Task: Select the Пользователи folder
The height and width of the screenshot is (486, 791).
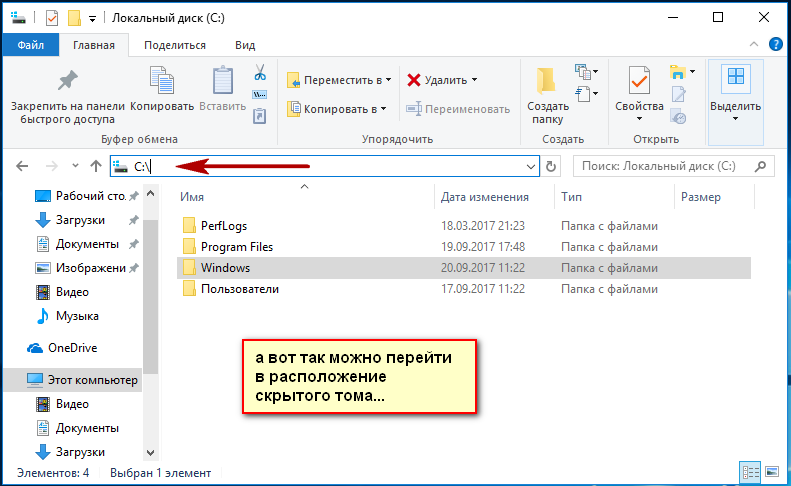Action: coord(240,289)
